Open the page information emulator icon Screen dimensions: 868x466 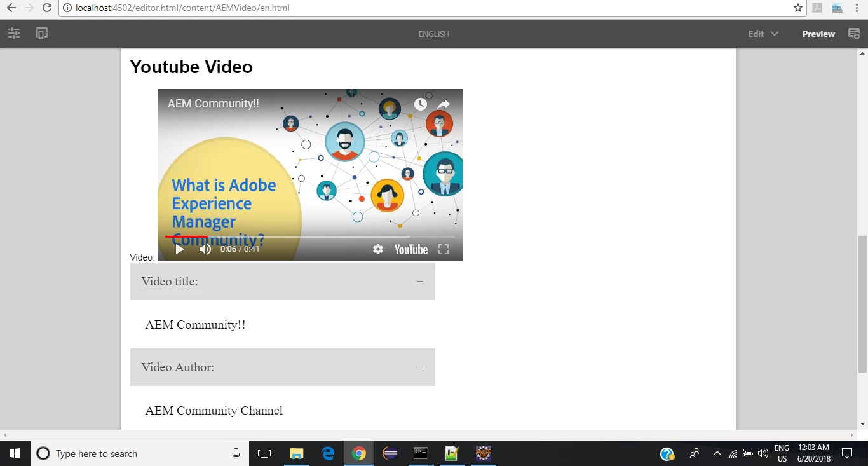(42, 34)
